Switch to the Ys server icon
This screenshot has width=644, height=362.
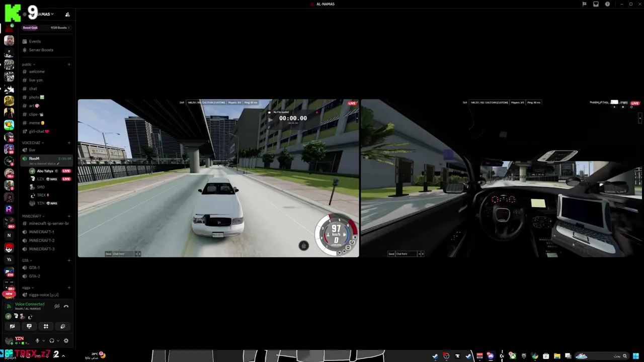coord(9,259)
